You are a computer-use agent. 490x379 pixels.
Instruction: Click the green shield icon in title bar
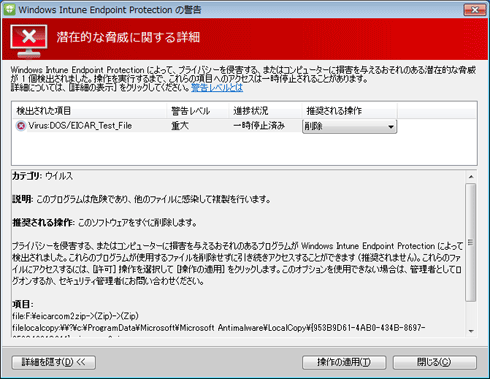point(9,9)
